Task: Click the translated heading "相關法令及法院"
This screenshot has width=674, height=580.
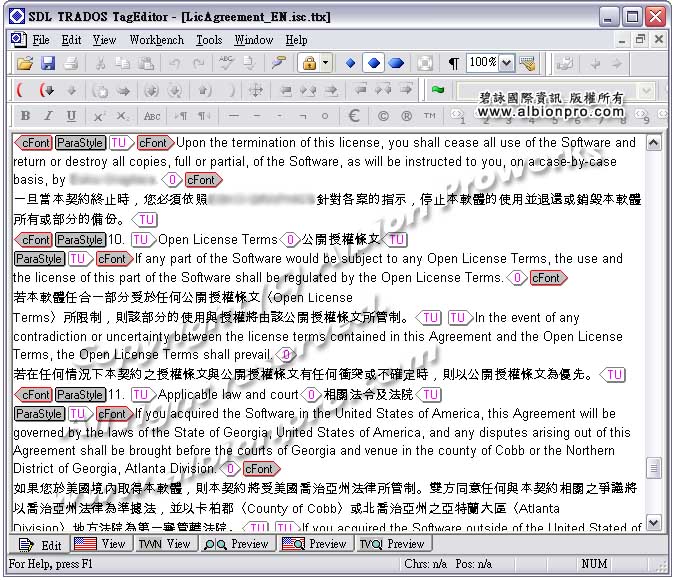Action: [x=368, y=394]
